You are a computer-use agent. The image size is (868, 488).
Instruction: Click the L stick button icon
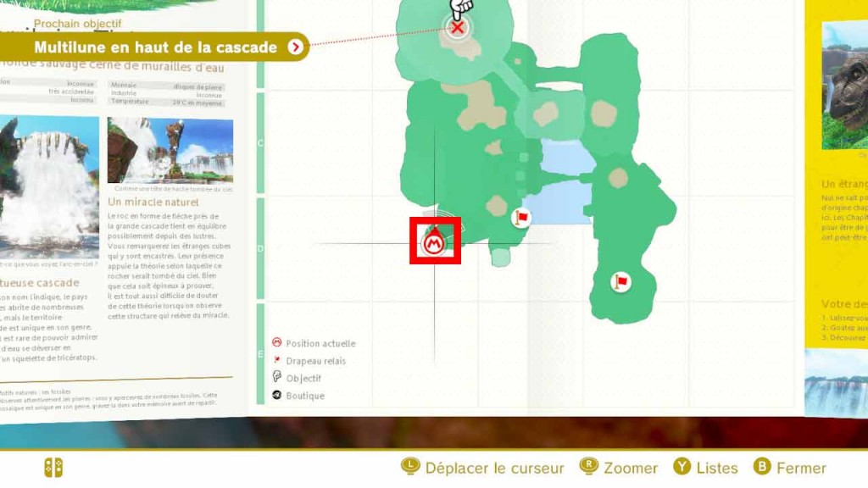tap(410, 467)
